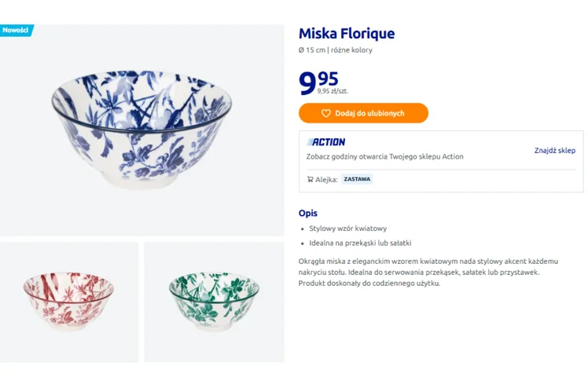Click the 9,95 zł/szt. unit price text
This screenshot has height=388, width=588.
(333, 91)
